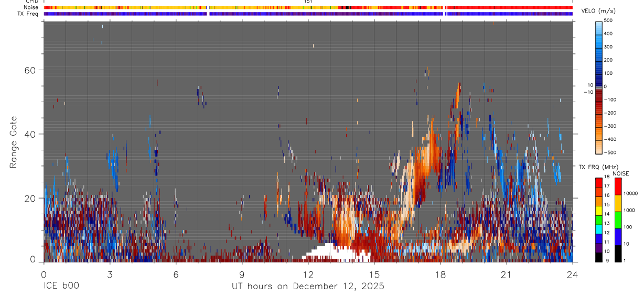Screen dimensions: 644x297
Task: Click '-10' left of the velocity colorbar
Action: click(588, 92)
